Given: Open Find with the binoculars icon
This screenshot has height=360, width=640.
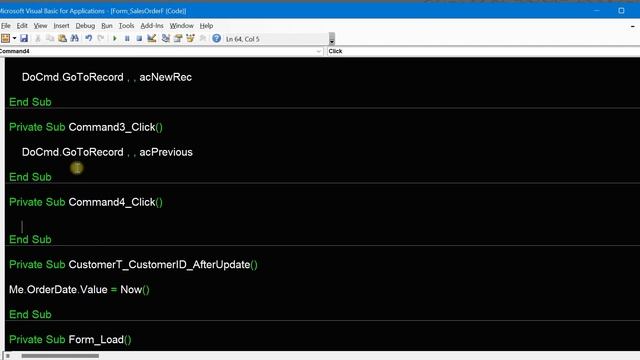Looking at the screenshot, I should pyautogui.click(x=74, y=38).
